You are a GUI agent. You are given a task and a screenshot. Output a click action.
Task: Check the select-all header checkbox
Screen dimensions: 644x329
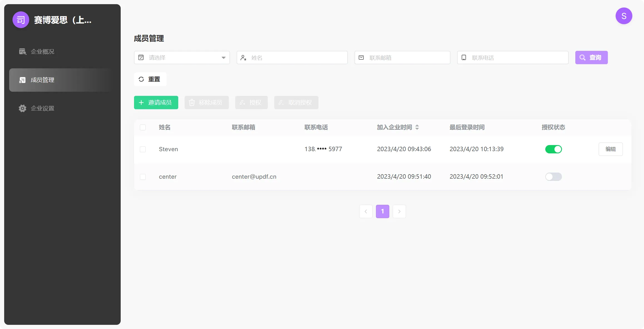pos(143,128)
